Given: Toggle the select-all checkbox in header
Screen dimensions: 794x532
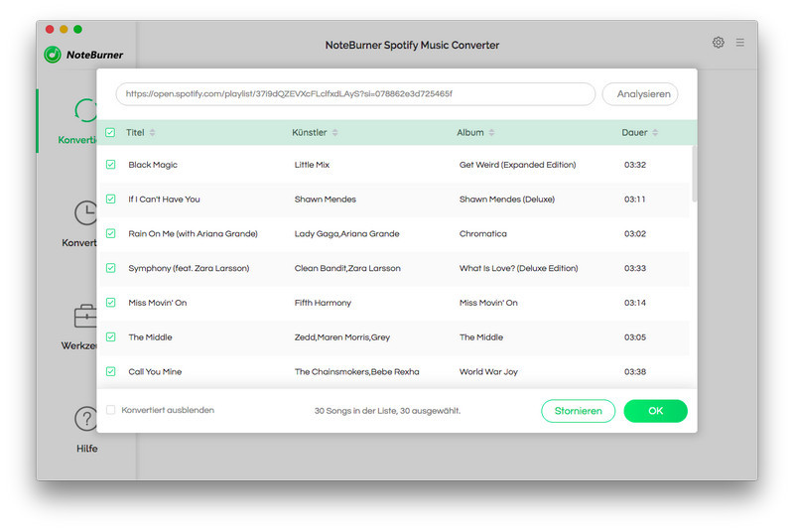Looking at the screenshot, I should point(110,132).
